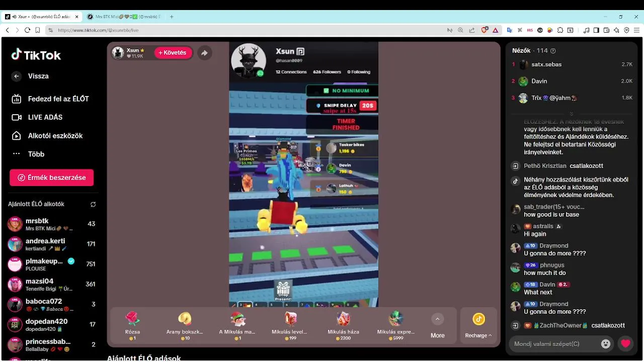Open dopedan420 live stream
The width and height of the screenshot is (644, 362).
(51, 325)
